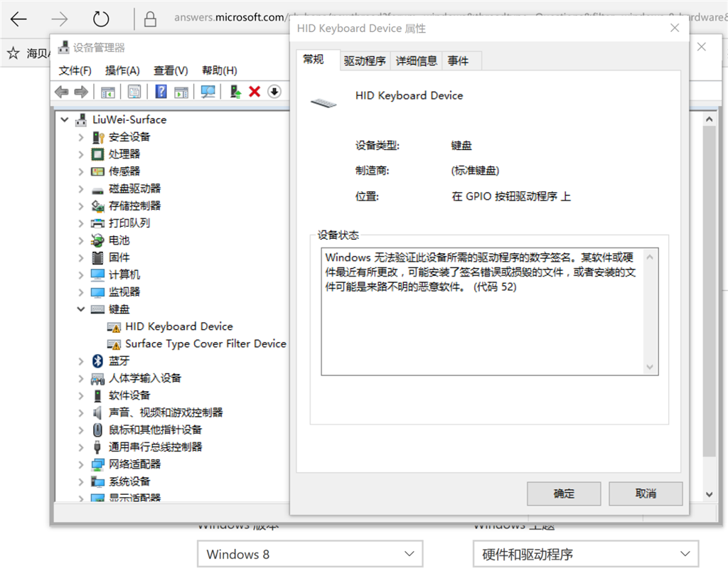Screen dimensions: 728x571
Task: Click the action pane toolbar icon
Action: 181,92
